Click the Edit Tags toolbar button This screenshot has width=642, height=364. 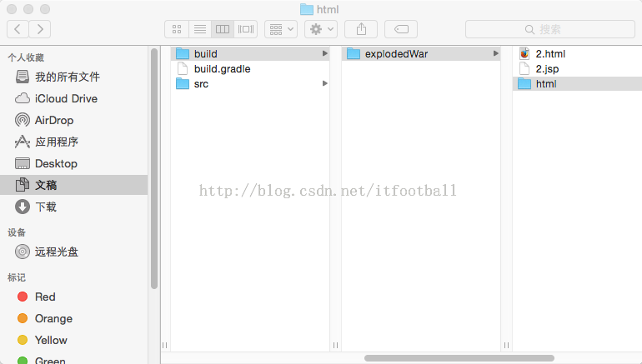(401, 29)
